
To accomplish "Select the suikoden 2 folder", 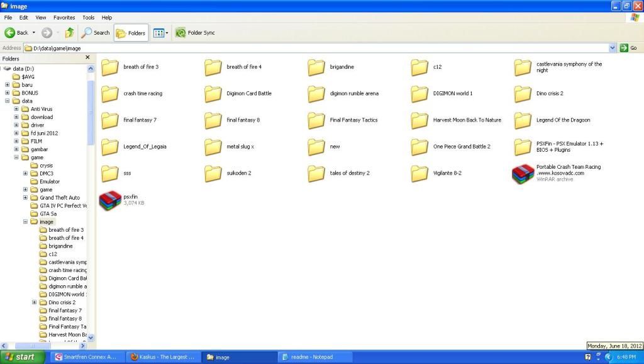I will point(228,173).
